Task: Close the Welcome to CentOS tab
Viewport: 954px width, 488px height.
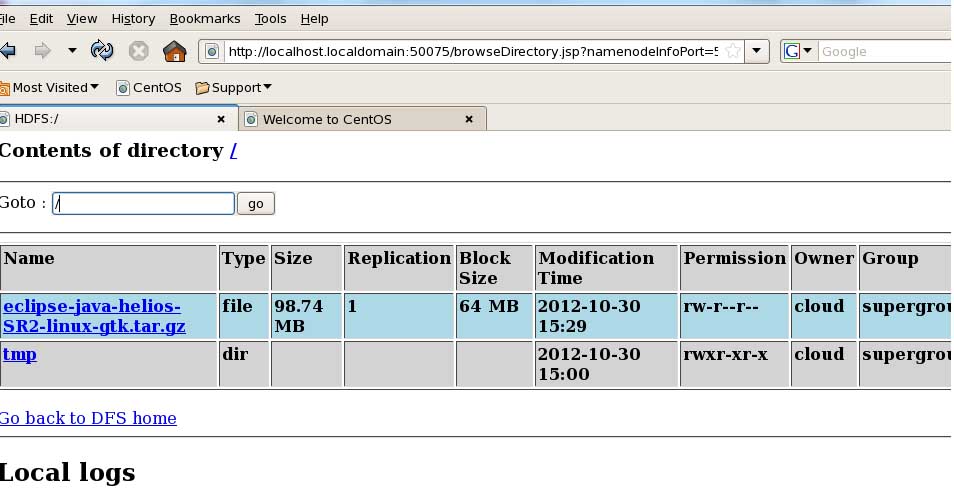Action: [x=468, y=119]
